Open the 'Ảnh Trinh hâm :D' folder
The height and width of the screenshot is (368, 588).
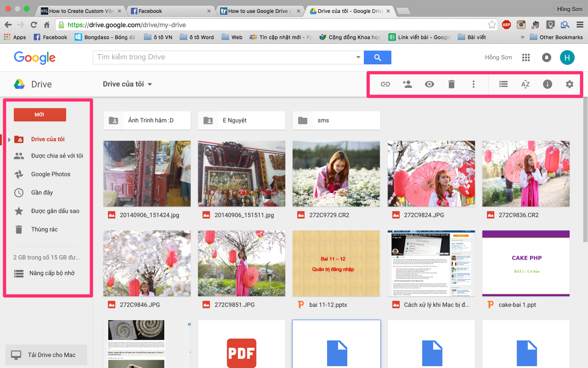(x=147, y=120)
